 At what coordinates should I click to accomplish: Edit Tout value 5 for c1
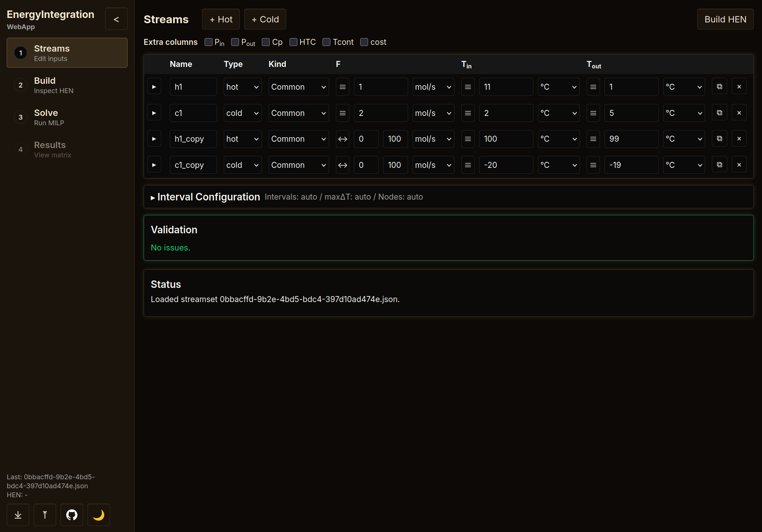631,113
